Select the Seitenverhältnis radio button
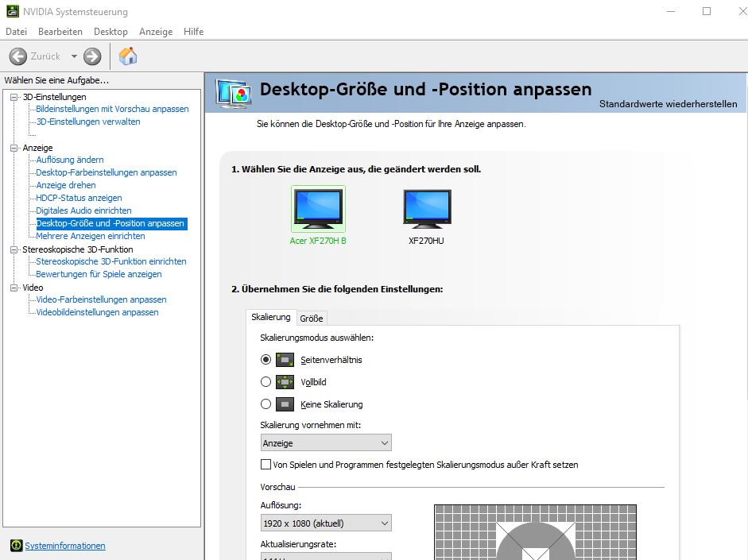Screen dimensions: 748x560 [x=265, y=359]
